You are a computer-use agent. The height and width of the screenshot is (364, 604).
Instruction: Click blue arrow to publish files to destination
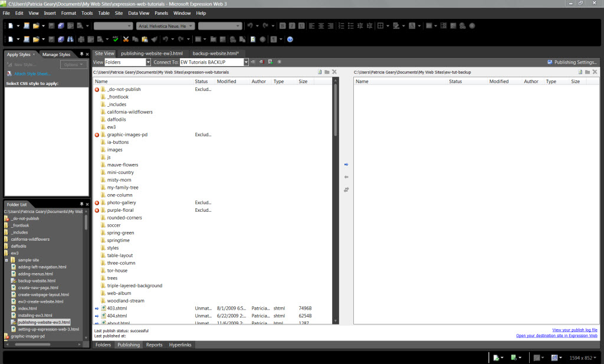click(x=346, y=165)
